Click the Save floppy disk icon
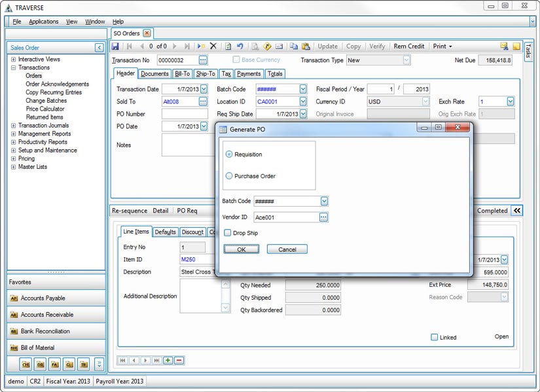540x392 pixels. coord(115,46)
